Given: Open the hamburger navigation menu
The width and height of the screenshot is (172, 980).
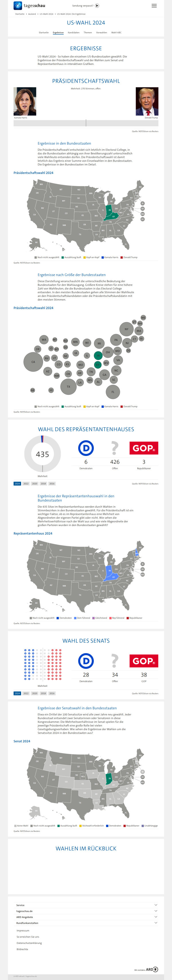Looking at the screenshot, I should pos(154,6).
